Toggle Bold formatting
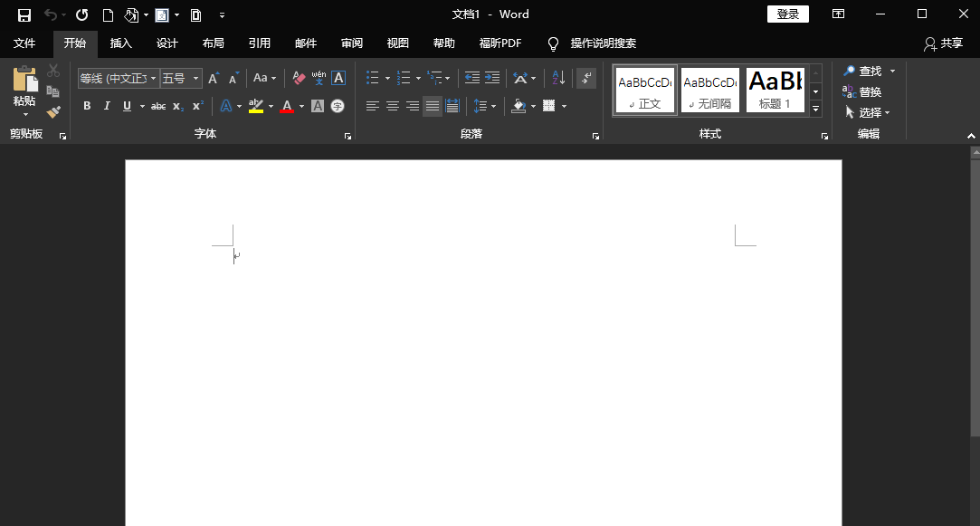This screenshot has width=980, height=526. (x=87, y=106)
